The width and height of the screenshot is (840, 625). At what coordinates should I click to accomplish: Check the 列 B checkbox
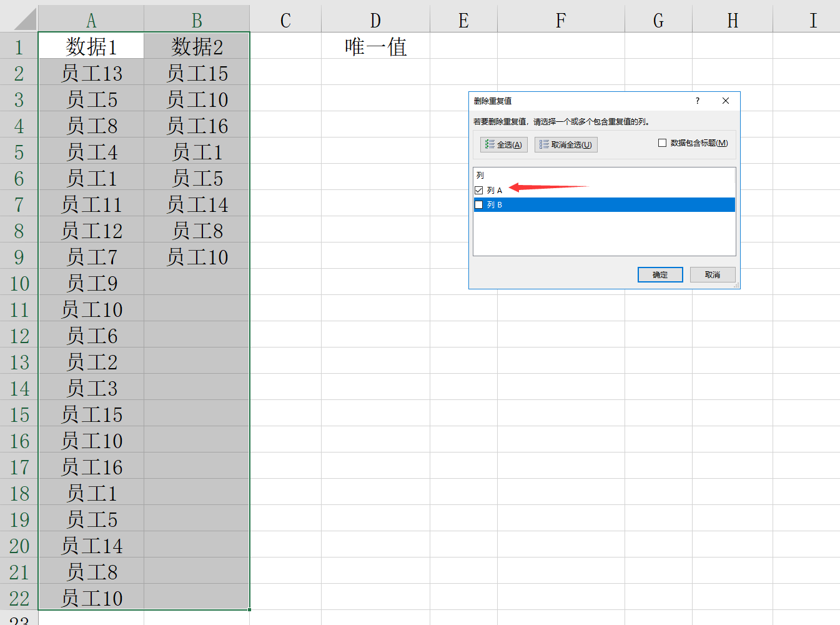pos(479,205)
